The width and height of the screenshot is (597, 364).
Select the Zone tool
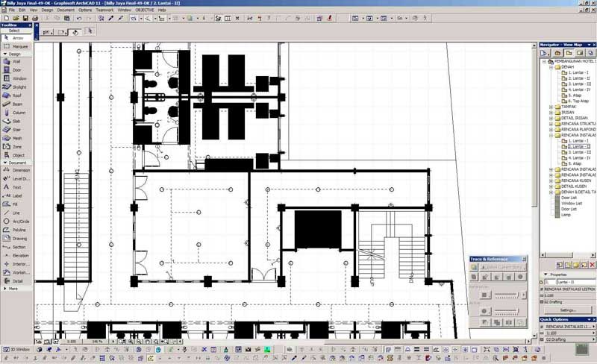16,147
